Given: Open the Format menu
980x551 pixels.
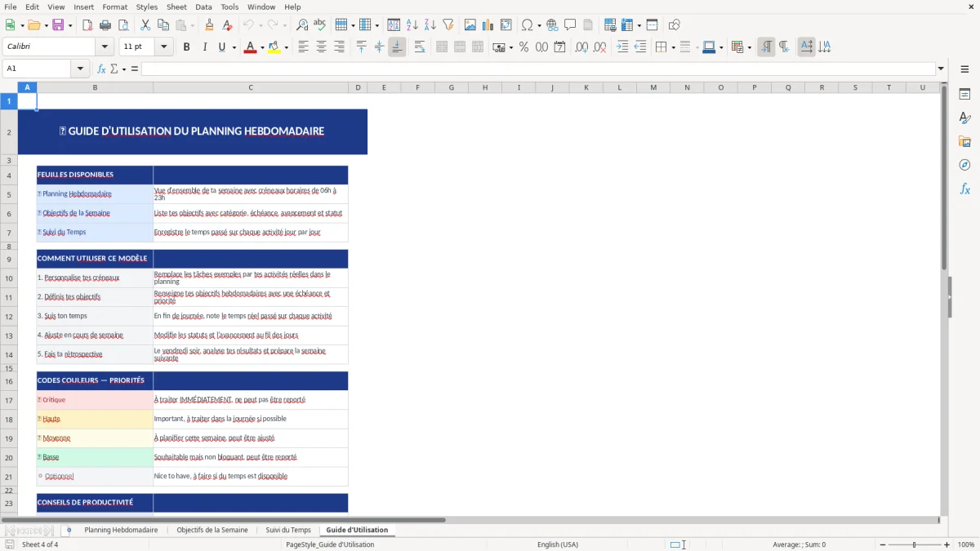Looking at the screenshot, I should point(114,7).
